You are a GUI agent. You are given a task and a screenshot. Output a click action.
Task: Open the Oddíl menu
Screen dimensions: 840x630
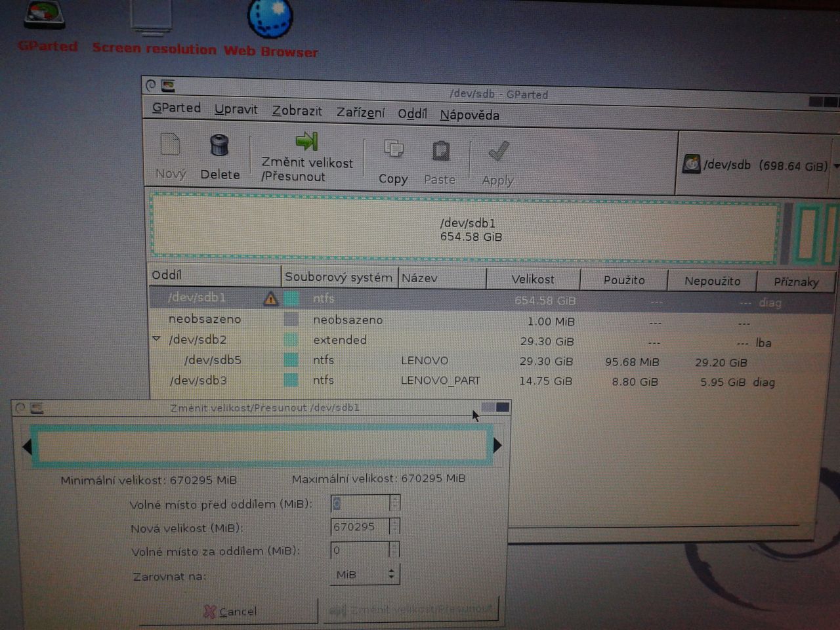[412, 114]
